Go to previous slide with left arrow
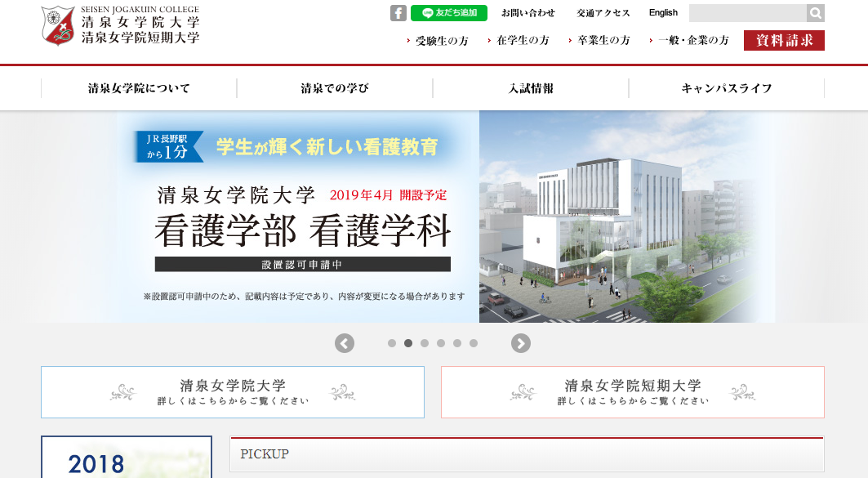The width and height of the screenshot is (868, 478). point(345,344)
